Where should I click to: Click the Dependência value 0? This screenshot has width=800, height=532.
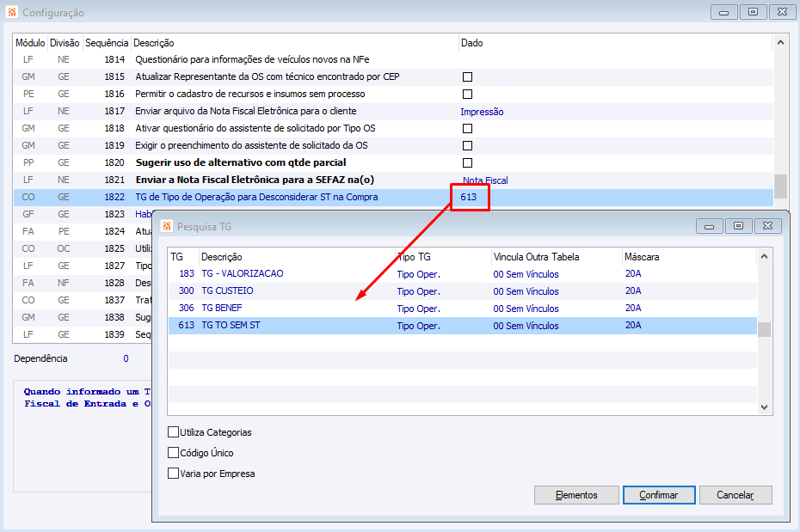126,358
